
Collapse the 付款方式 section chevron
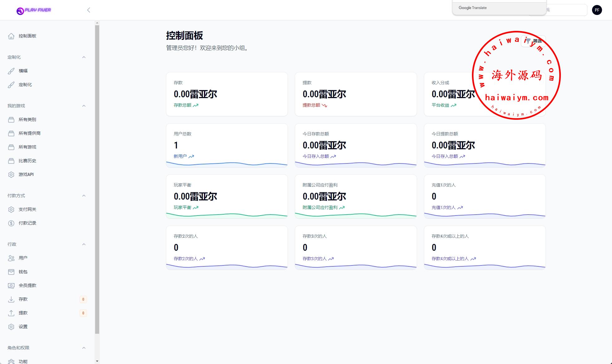[84, 196]
